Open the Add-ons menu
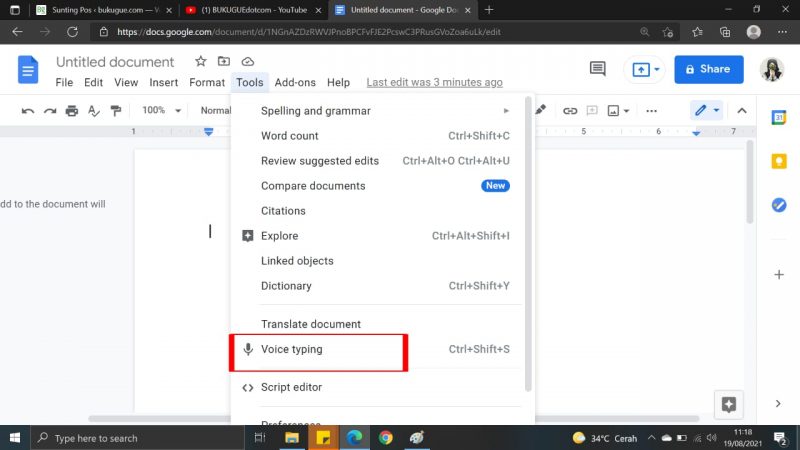Viewport: 800px width, 450px height. (x=295, y=82)
